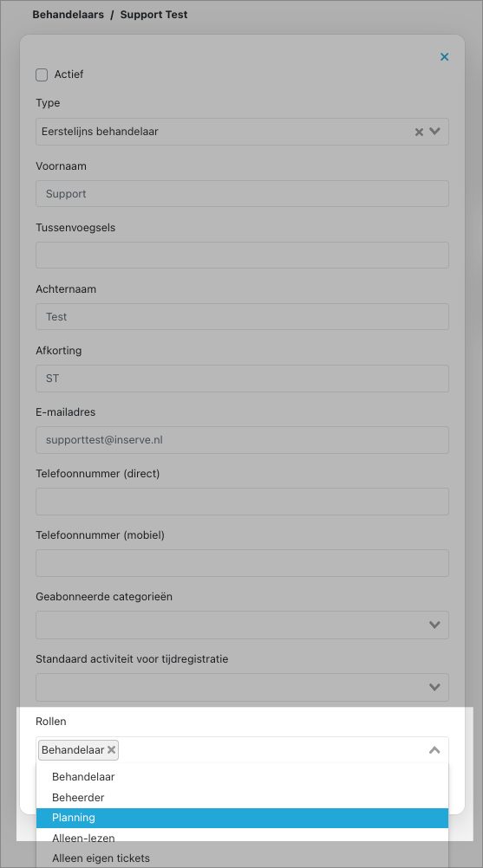
Task: Clear the Eerstelijns behandelaar type selection
Action: (x=420, y=132)
